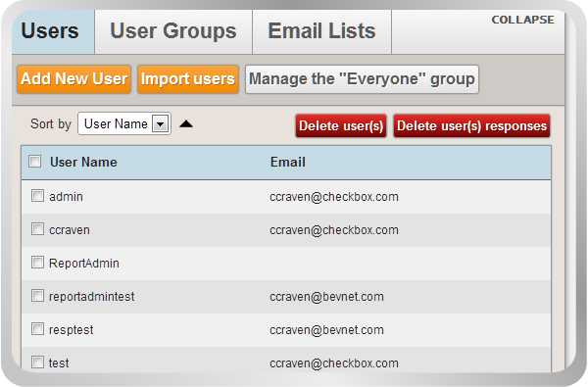Open the Sort by User Name dropdown
Image resolution: width=588 pixels, height=387 pixels.
coord(124,123)
